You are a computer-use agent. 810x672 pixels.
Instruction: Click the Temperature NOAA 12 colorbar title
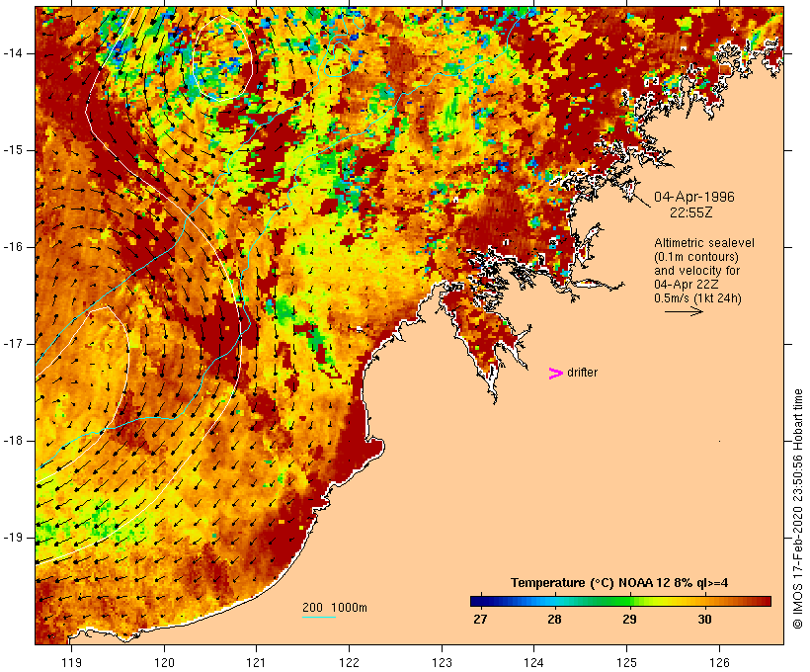click(x=619, y=583)
